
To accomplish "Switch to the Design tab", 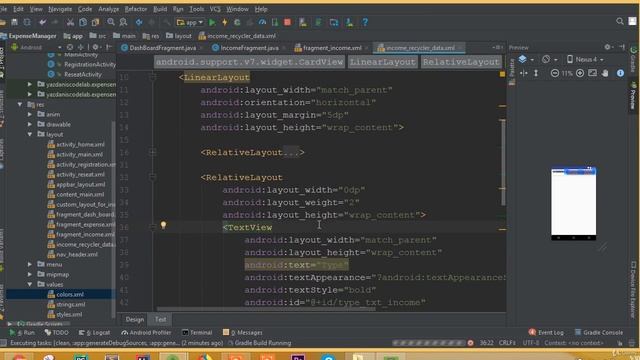I will click(x=135, y=320).
